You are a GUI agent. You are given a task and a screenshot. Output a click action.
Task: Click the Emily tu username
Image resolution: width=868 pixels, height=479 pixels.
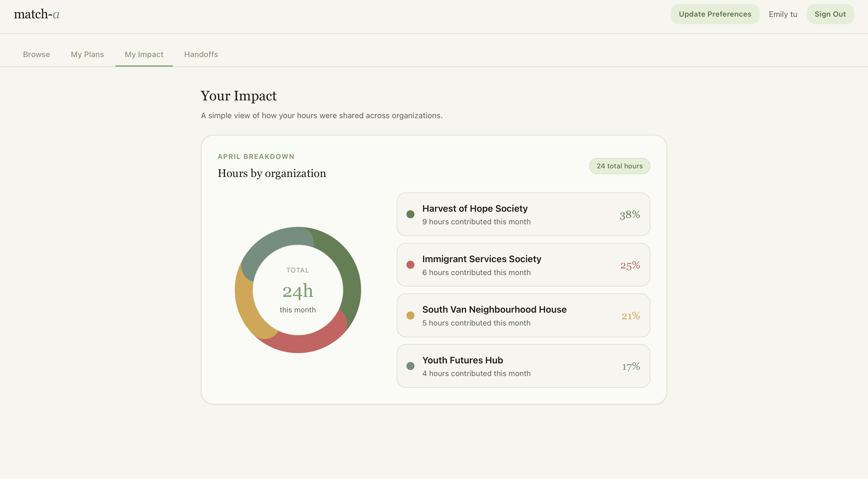[x=783, y=14]
